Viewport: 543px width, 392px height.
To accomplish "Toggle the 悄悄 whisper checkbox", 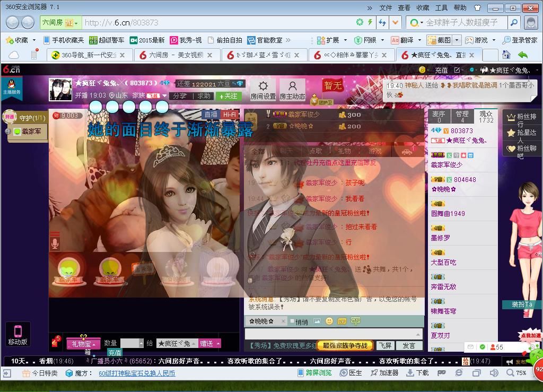I will tap(292, 321).
